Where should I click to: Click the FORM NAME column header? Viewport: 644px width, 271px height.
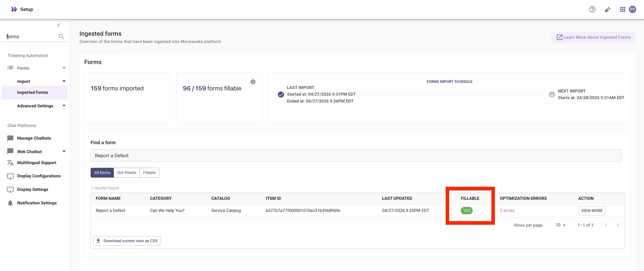108,198
